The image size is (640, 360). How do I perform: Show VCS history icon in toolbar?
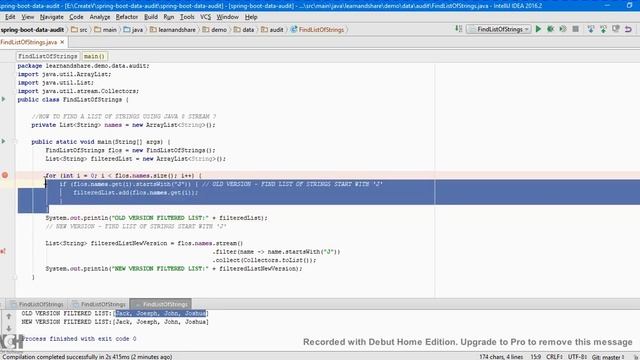(616, 29)
